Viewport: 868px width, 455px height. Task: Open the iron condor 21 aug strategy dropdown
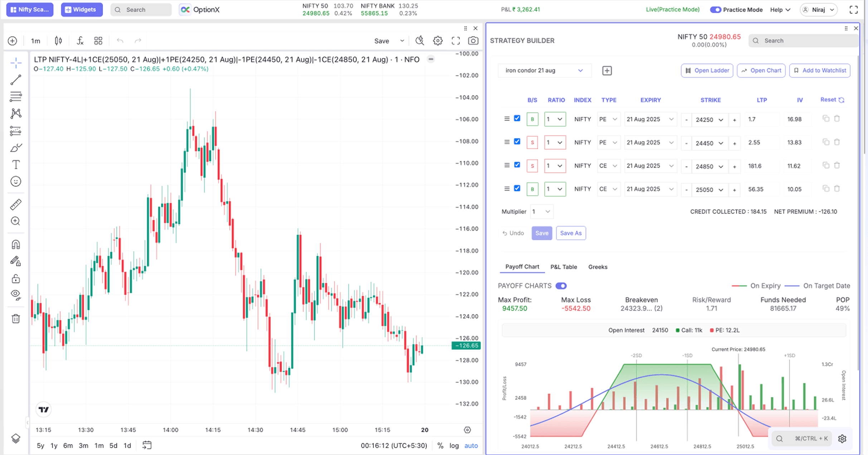point(544,70)
